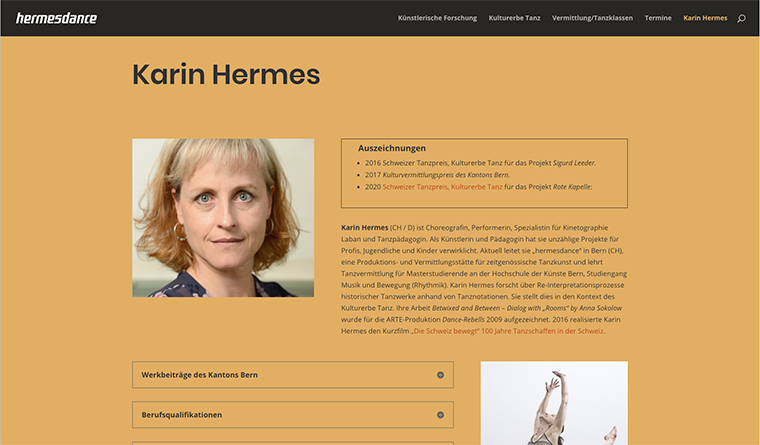Open the Termine navigation item
This screenshot has height=445, width=760.
point(658,18)
